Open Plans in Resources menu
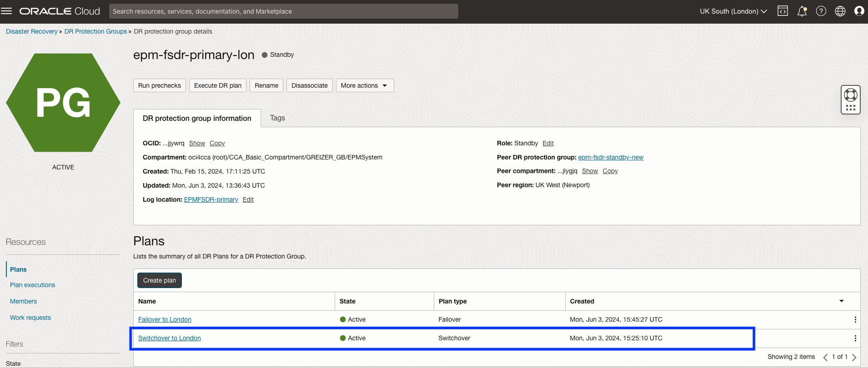This screenshot has height=368, width=868. 18,269
